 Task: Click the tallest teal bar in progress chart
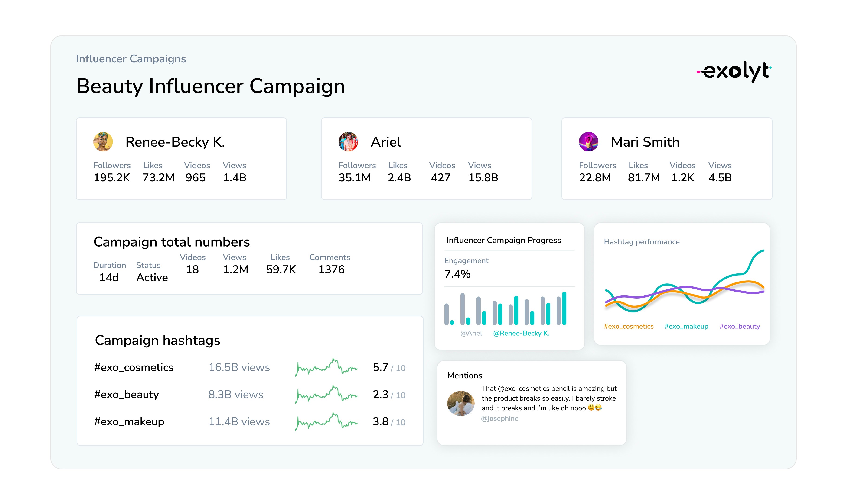(564, 308)
